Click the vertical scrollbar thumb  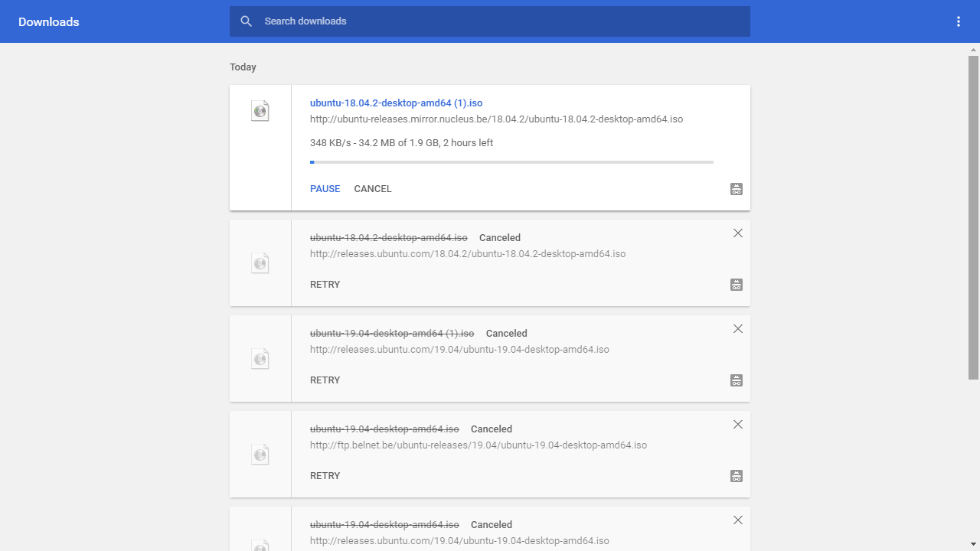tap(973, 214)
